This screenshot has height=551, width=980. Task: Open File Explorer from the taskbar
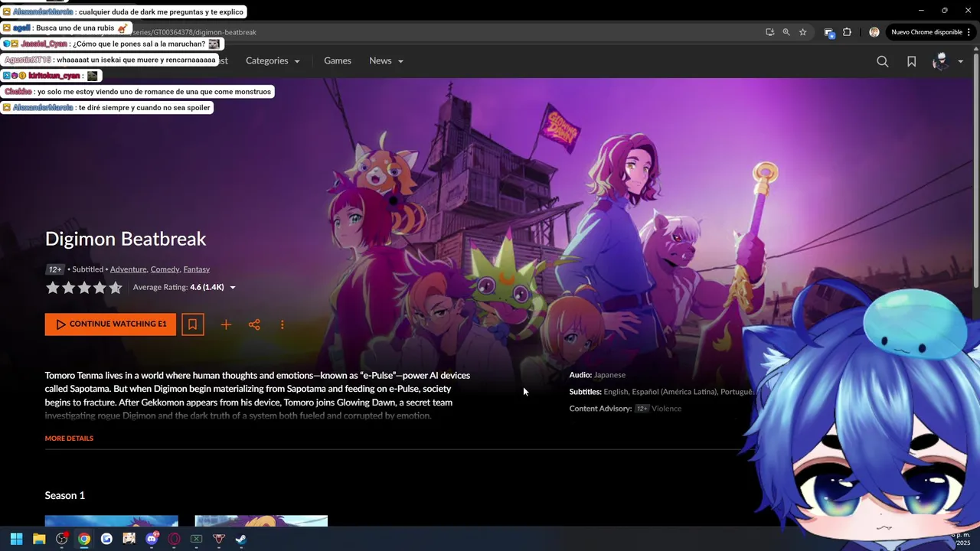coord(39,539)
